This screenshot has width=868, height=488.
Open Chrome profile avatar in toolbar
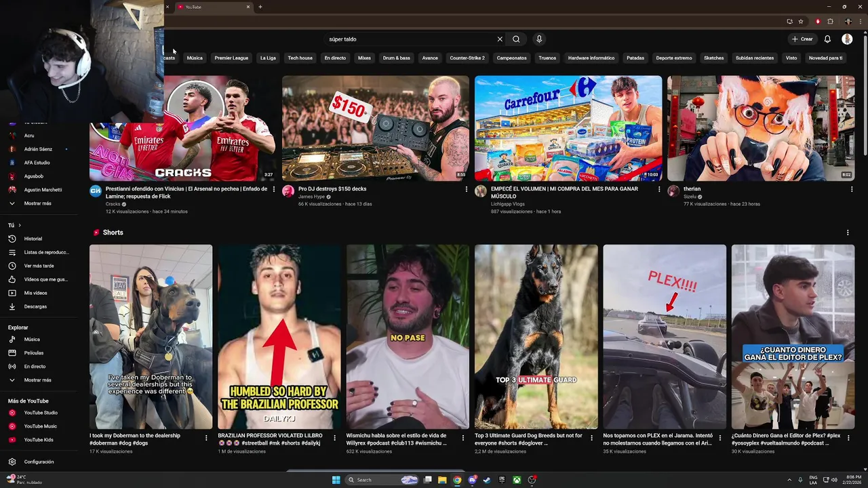click(848, 21)
